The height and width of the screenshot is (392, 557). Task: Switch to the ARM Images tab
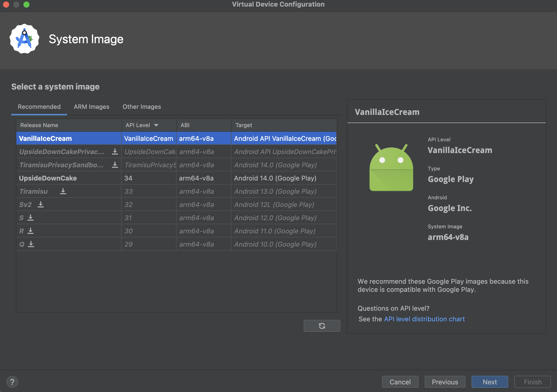pos(91,107)
